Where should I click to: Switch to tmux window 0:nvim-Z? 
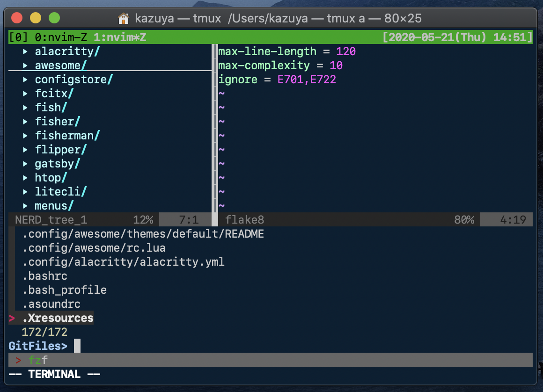[61, 37]
